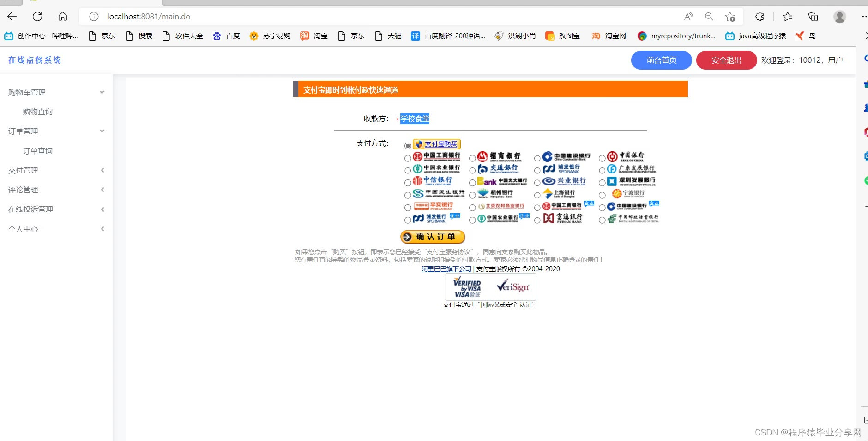Go back using the browser back arrow
The width and height of the screenshot is (868, 441).
tap(12, 17)
